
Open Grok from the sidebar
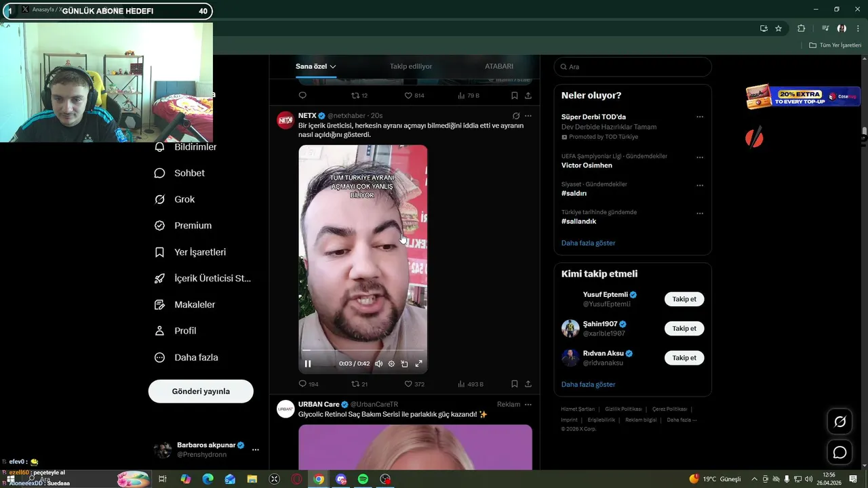tap(175, 199)
